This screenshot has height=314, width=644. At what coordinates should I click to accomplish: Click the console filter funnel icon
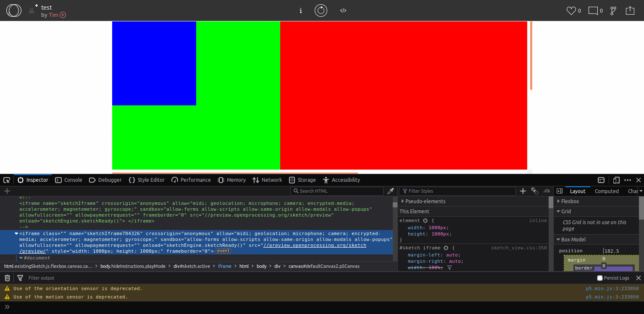tap(20, 278)
